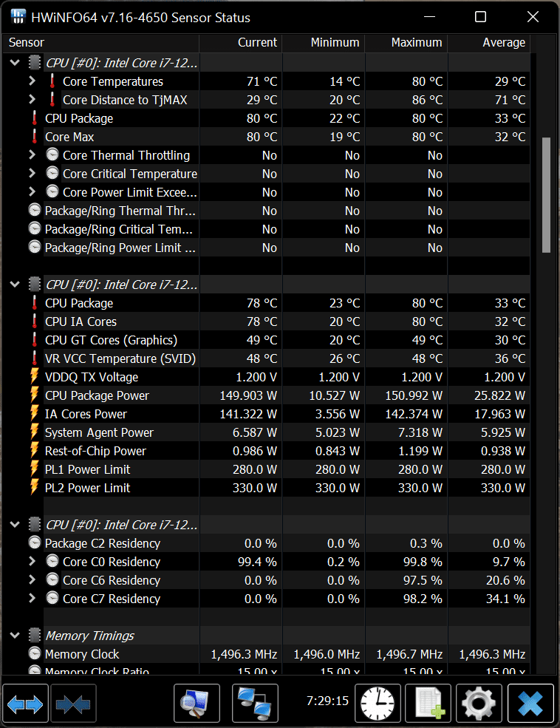This screenshot has width=560, height=728.
Task: Click chip icon of Memory Timings group
Action: click(35, 635)
